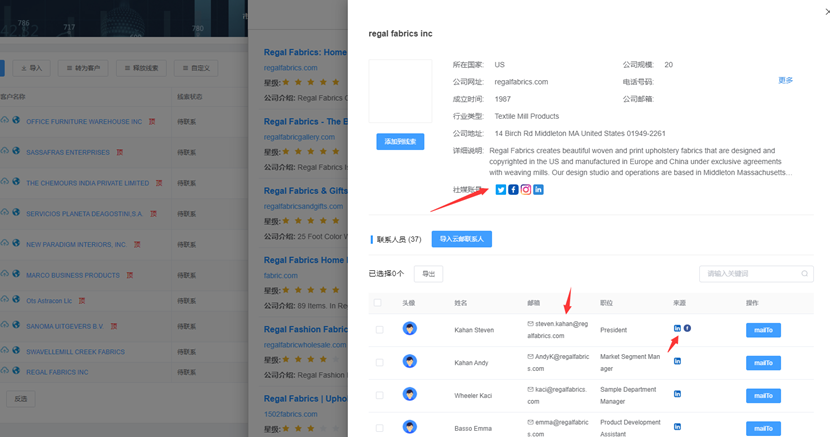
Task: Click red flag icon after NEW PARADIGM INTERIORS
Action: click(x=137, y=244)
